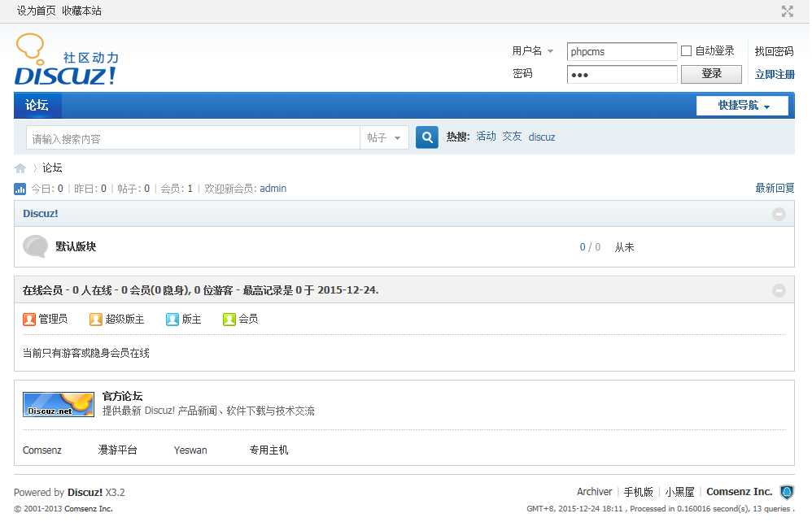Click the 0 / 0 post count text

[591, 247]
